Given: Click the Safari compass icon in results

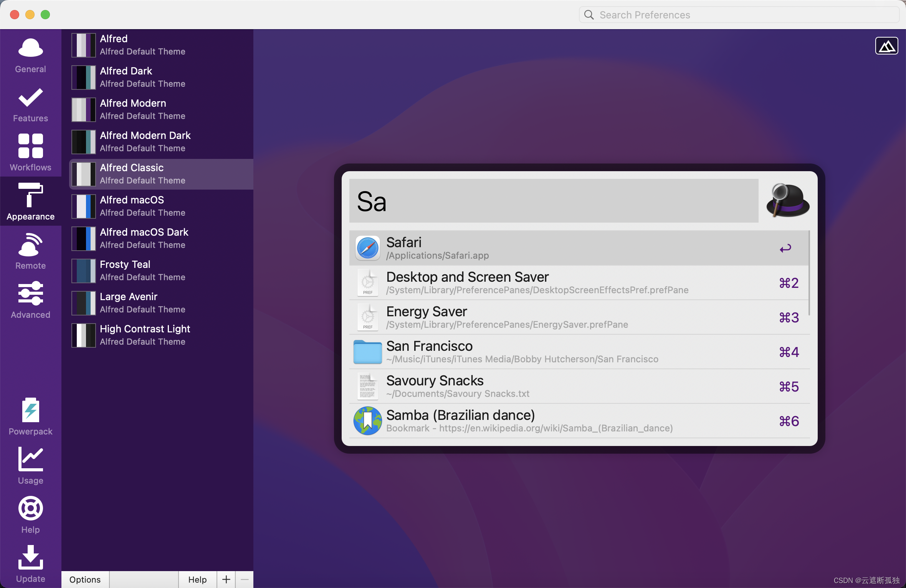Looking at the screenshot, I should (x=367, y=248).
